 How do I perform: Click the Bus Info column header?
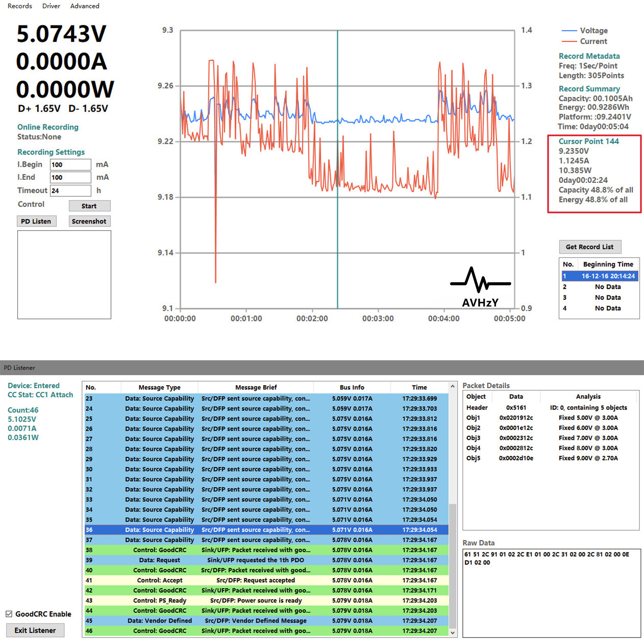[352, 387]
